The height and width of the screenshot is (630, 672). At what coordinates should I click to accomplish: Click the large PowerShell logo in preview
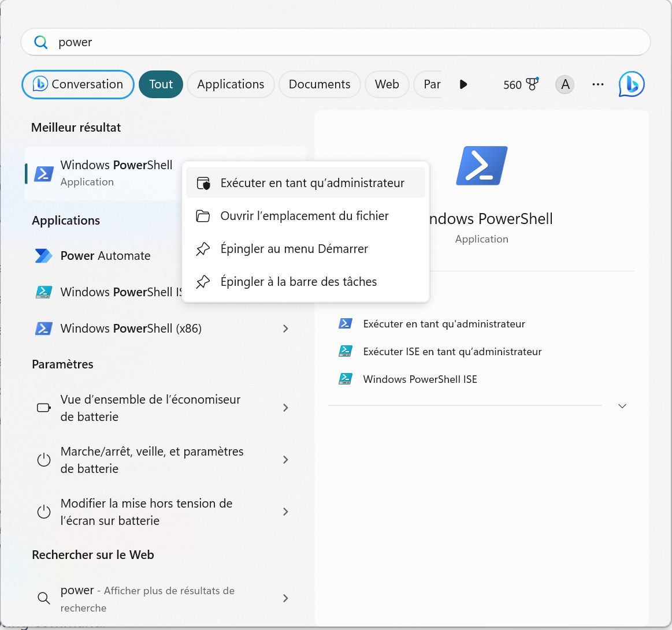(482, 166)
